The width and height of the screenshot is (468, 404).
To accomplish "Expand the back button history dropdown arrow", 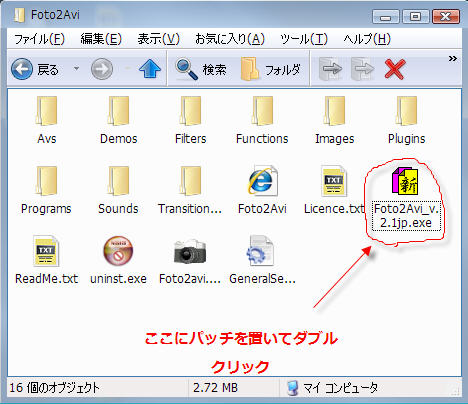I will tap(76, 69).
